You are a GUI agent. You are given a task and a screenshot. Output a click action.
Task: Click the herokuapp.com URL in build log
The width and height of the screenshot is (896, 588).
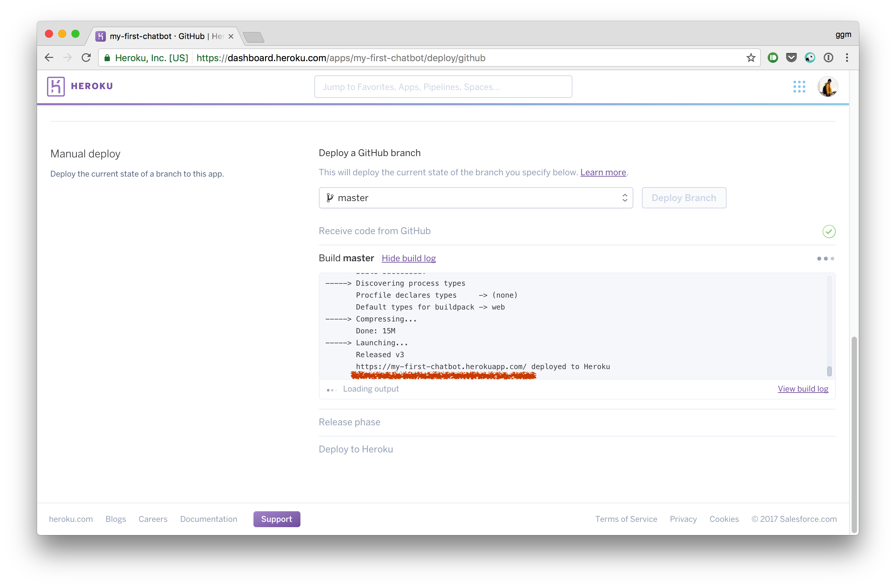[441, 366]
